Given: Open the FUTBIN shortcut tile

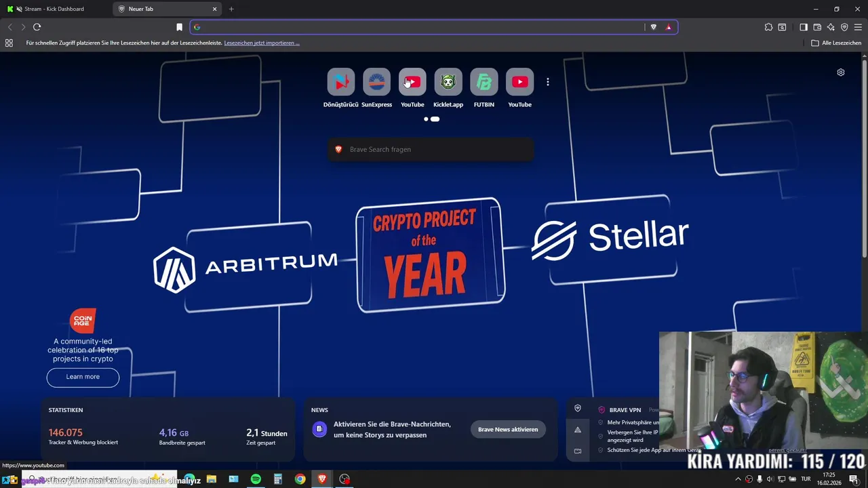Looking at the screenshot, I should [x=484, y=82].
